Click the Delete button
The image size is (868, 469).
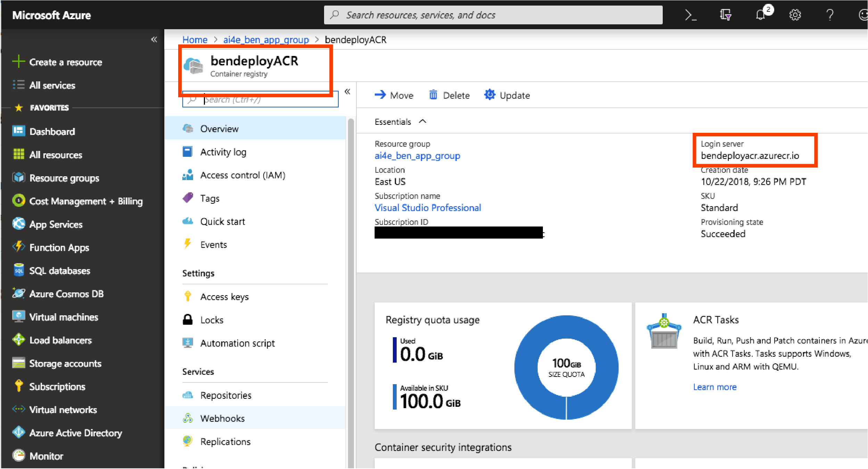pyautogui.click(x=449, y=95)
